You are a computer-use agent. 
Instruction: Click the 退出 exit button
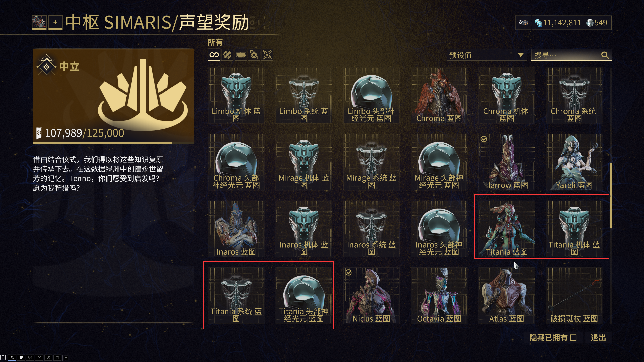click(598, 338)
